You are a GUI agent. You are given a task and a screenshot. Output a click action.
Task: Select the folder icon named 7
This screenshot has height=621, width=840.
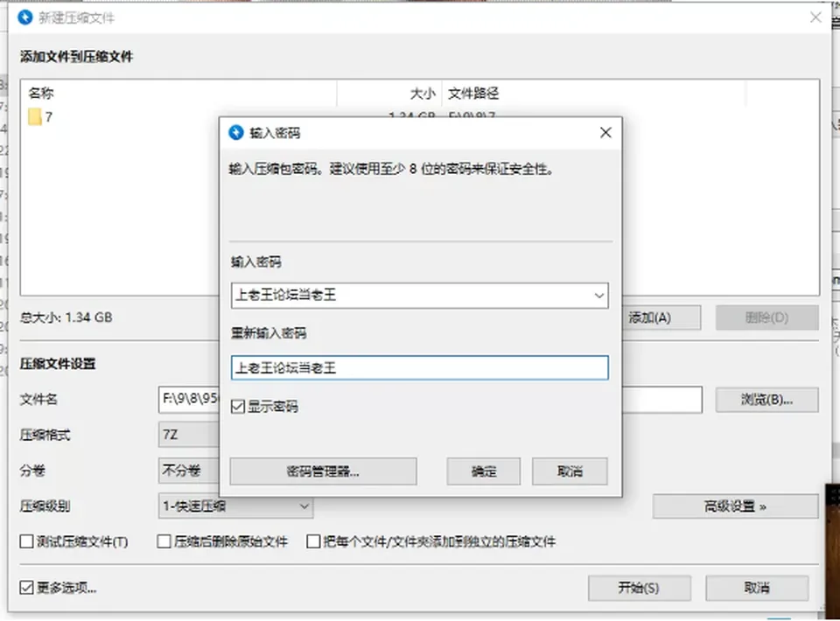(x=35, y=116)
